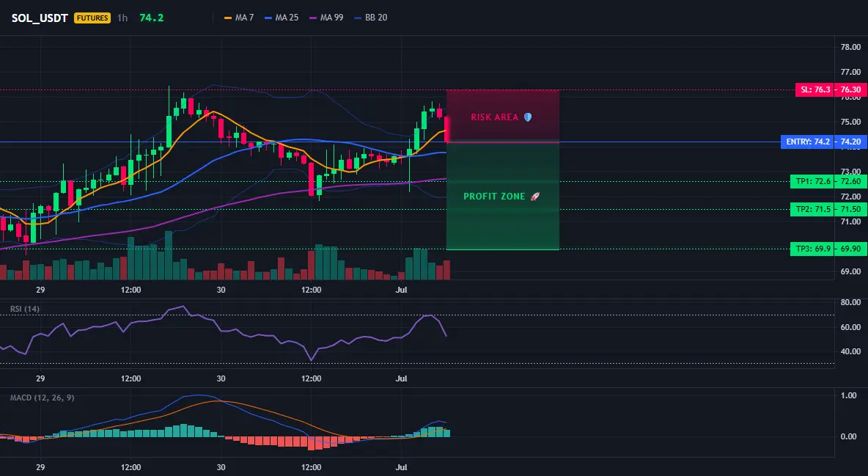Click the 29 date label under RSI panel
This screenshot has width=868, height=476.
40,378
